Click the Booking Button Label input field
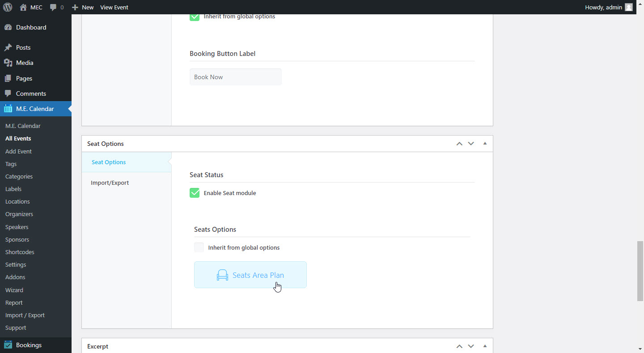Image resolution: width=644 pixels, height=353 pixels. (x=236, y=77)
